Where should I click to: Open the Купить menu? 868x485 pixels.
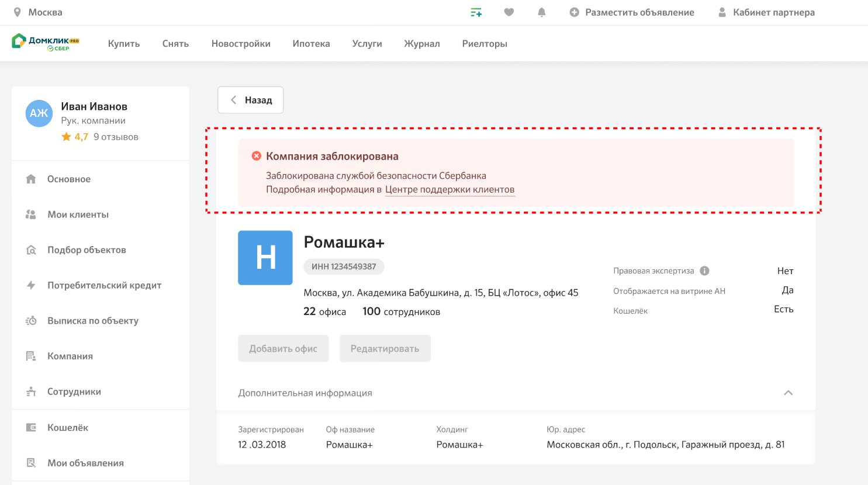124,44
